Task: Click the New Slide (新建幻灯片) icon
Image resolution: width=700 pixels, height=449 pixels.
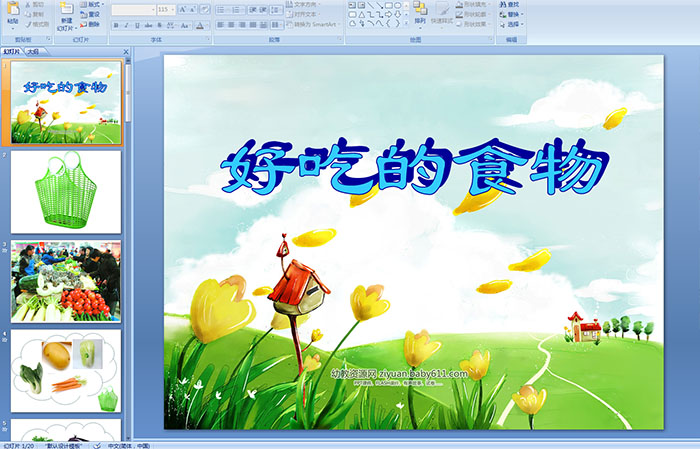Action: click(67, 8)
